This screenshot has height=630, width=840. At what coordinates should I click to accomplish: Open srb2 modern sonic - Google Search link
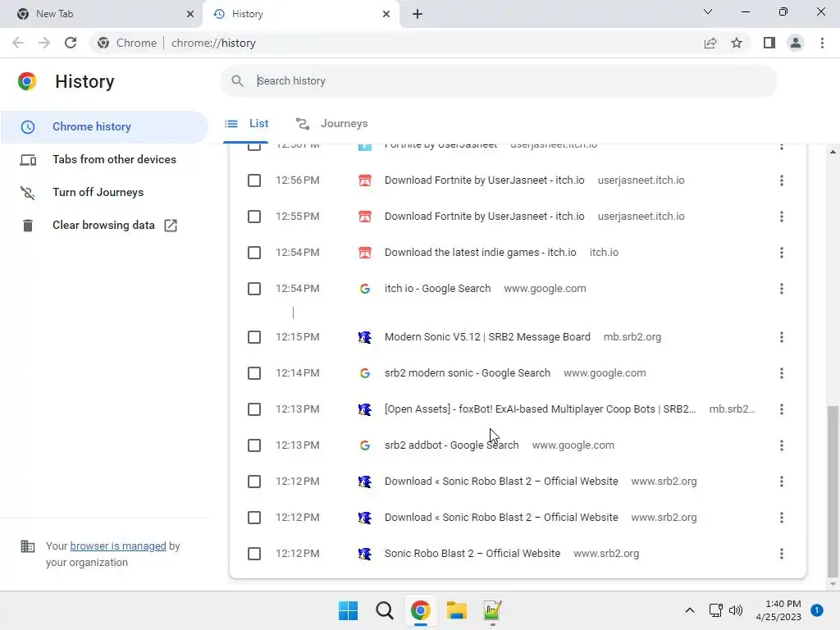(467, 373)
